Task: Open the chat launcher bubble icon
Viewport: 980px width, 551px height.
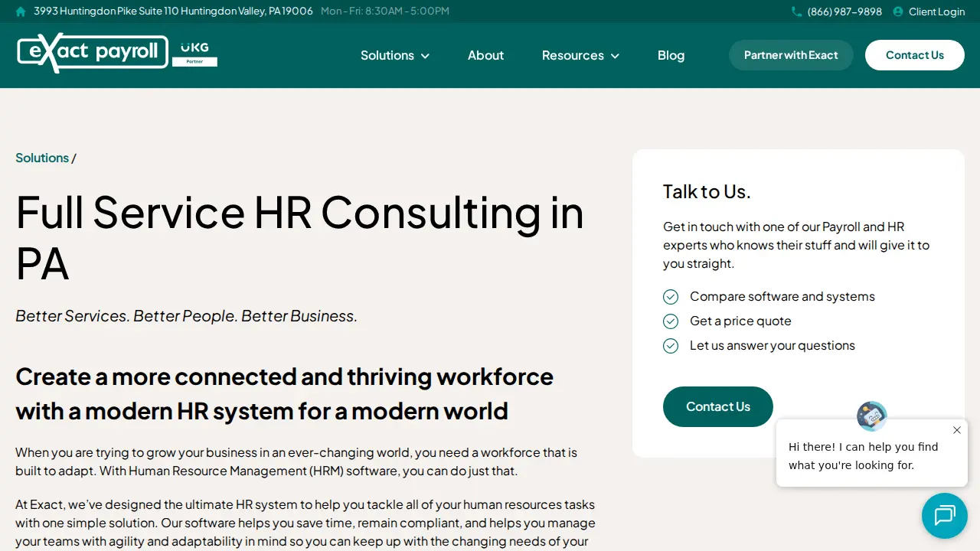Action: pos(945,516)
